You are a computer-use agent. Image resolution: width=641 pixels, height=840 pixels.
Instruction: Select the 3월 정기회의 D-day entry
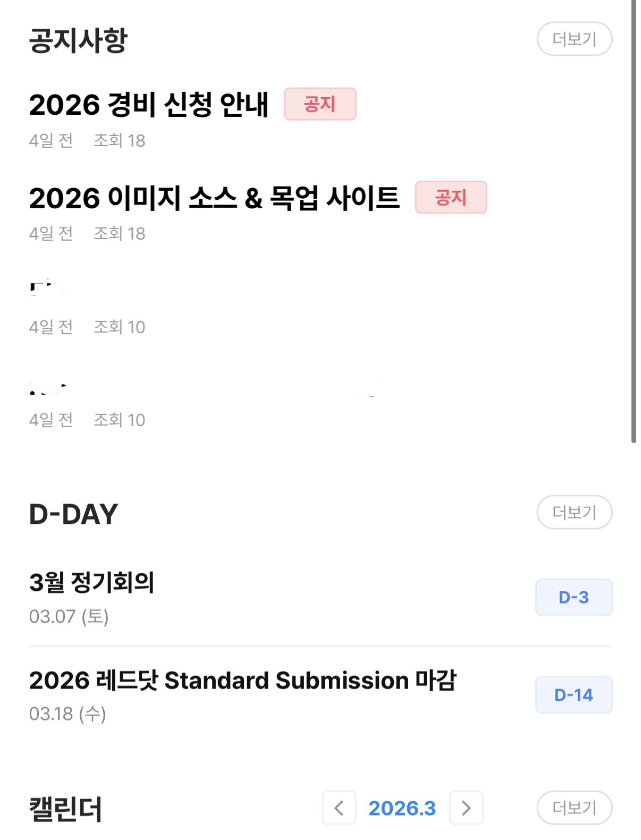tap(91, 582)
